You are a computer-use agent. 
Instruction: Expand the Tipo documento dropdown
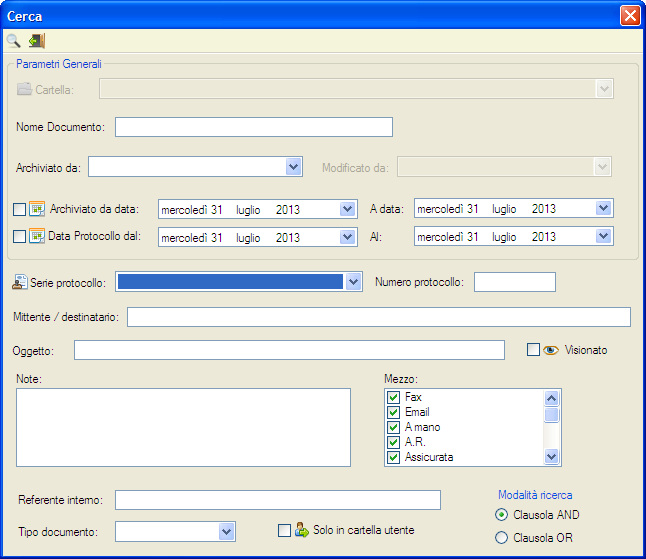(x=227, y=531)
